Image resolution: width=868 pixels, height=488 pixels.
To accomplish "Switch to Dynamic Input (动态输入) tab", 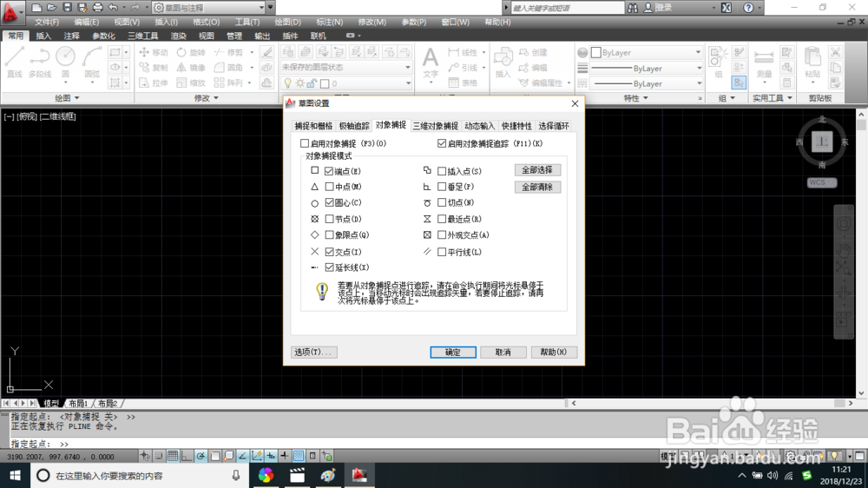I will tap(479, 126).
